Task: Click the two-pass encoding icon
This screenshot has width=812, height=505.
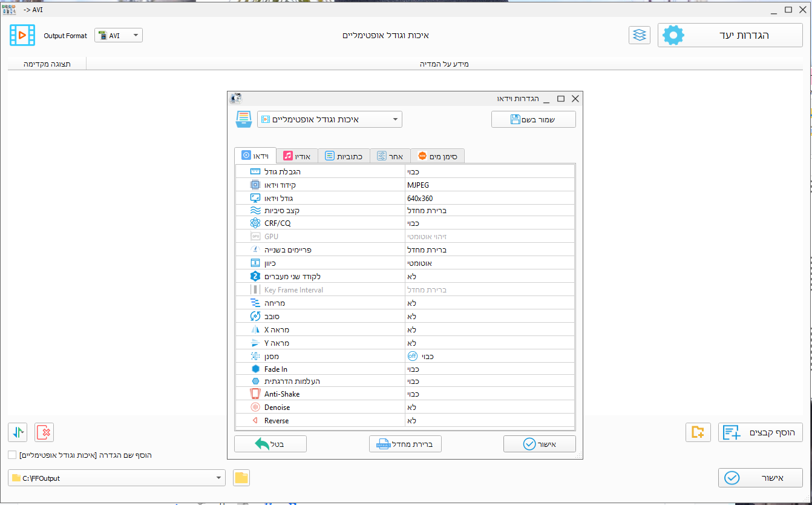Action: coord(255,276)
